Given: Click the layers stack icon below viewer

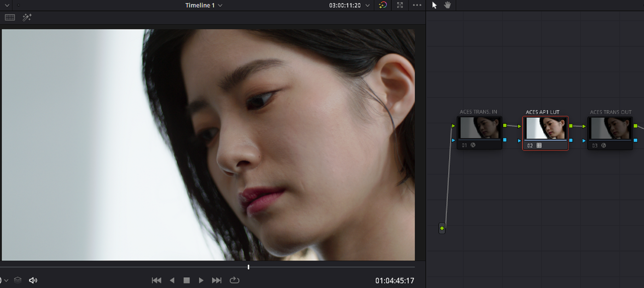Looking at the screenshot, I should click(18, 280).
